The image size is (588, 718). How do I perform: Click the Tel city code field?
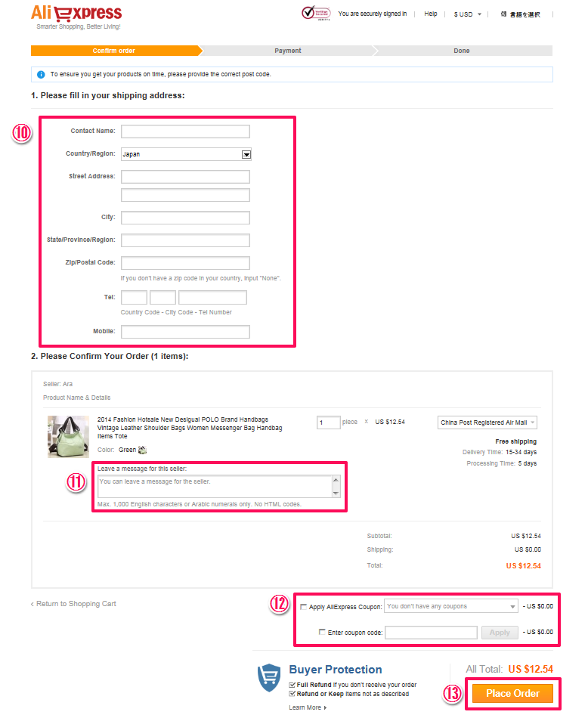coord(163,297)
